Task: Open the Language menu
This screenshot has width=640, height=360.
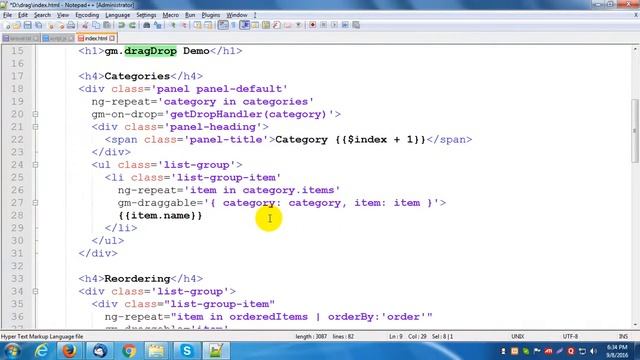Action: tap(118, 15)
